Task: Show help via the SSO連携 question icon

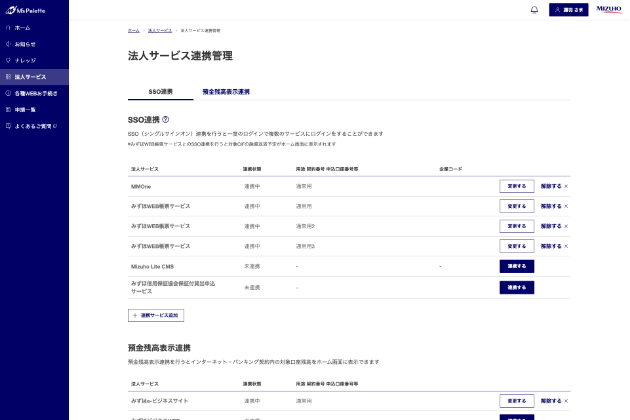Action: click(x=166, y=119)
